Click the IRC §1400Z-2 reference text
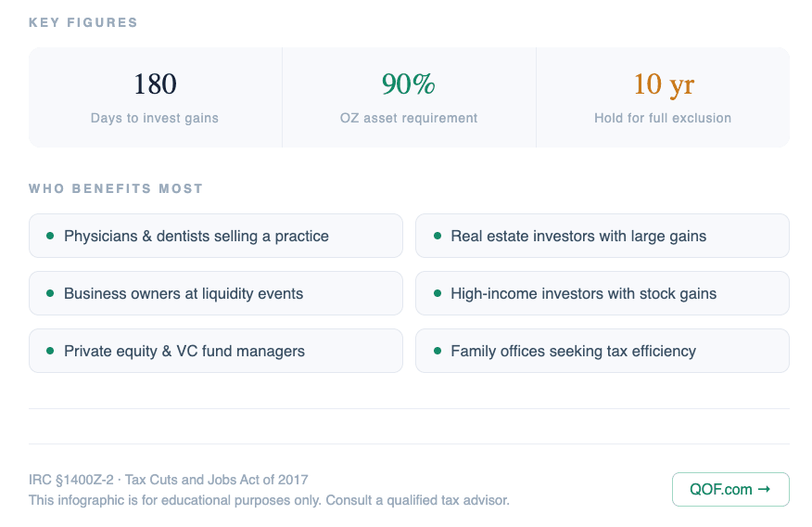The width and height of the screenshot is (812, 527). (70, 480)
